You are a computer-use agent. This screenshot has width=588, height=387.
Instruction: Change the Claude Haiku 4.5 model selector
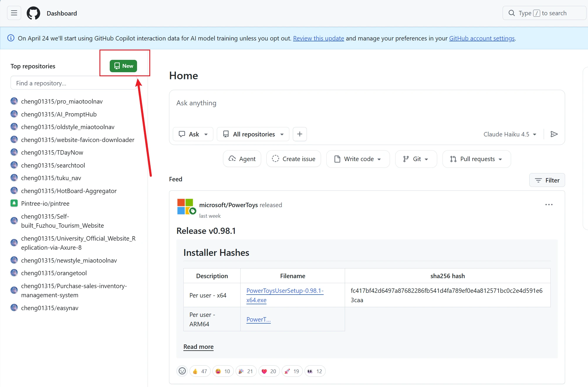tap(510, 134)
